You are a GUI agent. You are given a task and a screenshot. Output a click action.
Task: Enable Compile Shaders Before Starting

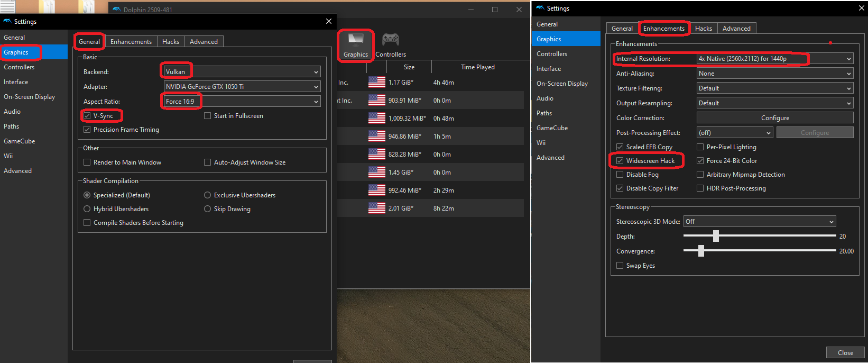pyautogui.click(x=87, y=223)
